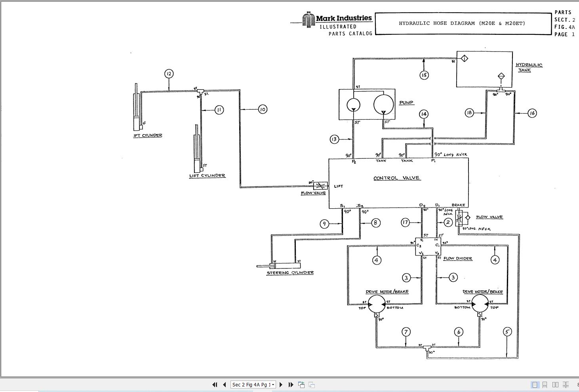This screenshot has height=392, width=579.
Task: Go to the next page
Action: pyautogui.click(x=281, y=384)
